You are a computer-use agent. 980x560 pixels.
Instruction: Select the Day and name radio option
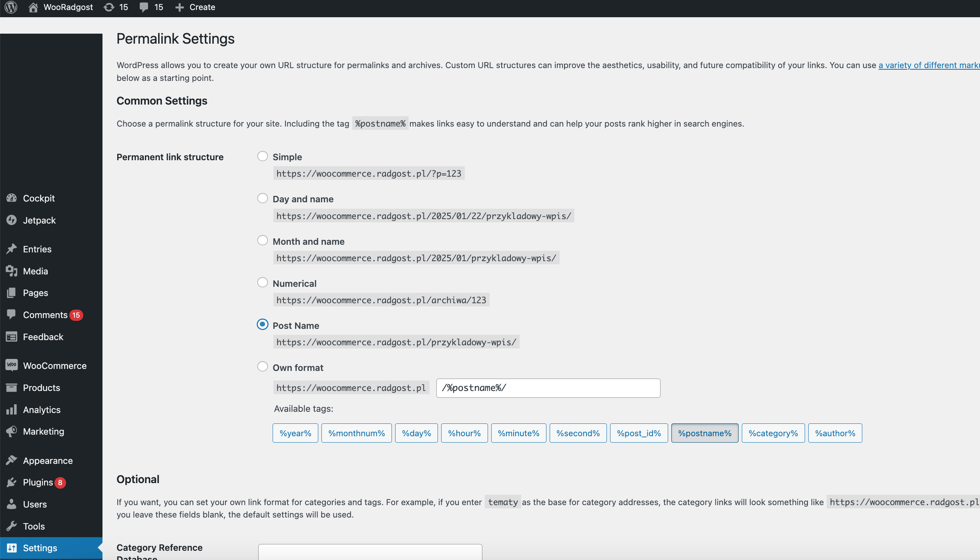coord(262,198)
